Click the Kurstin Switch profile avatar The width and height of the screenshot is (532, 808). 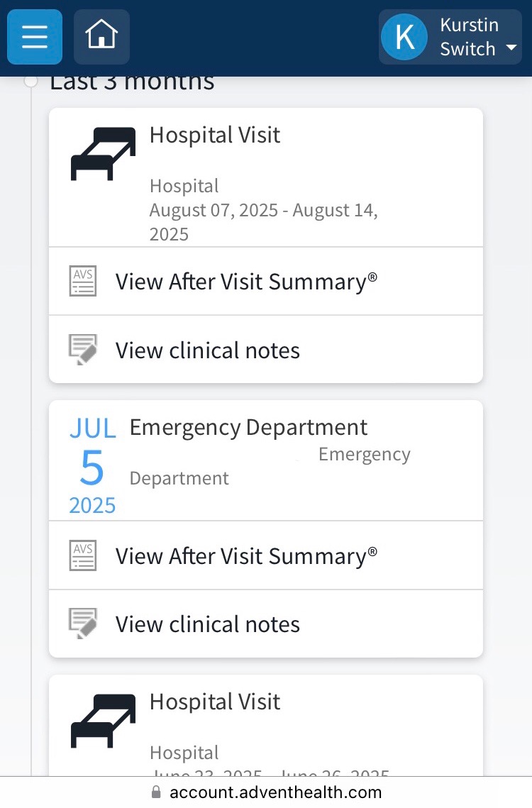[404, 37]
